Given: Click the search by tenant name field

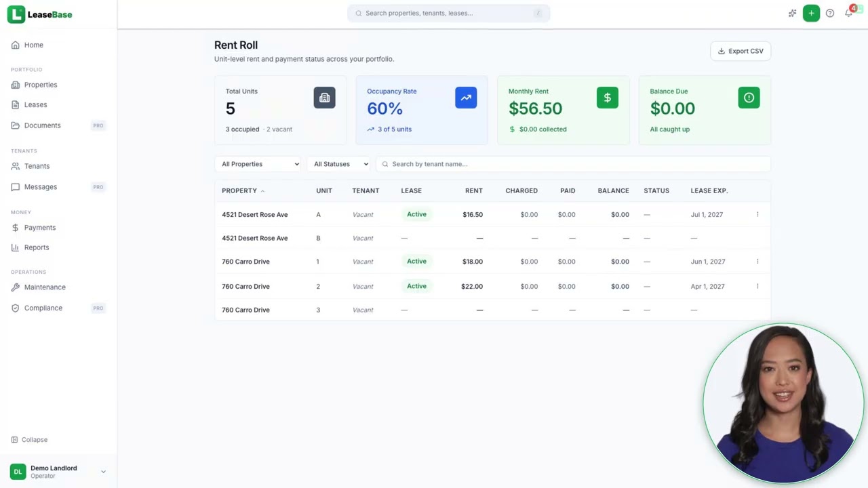Looking at the screenshot, I should 573,164.
